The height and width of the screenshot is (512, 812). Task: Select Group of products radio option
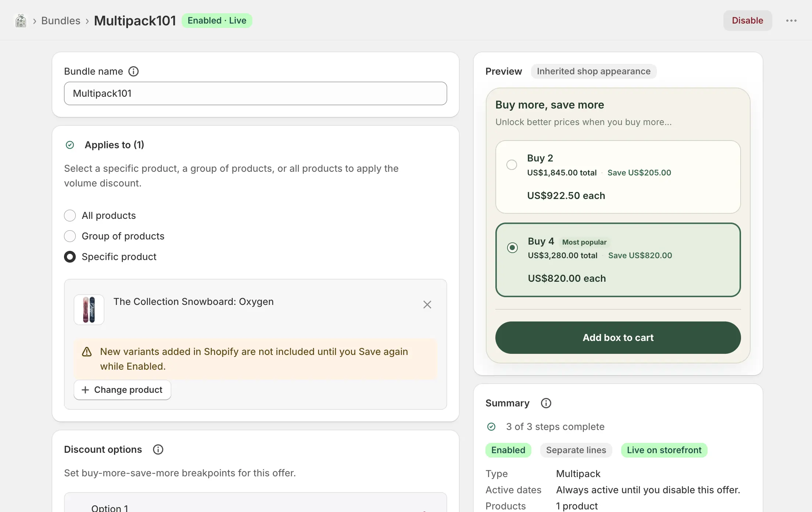[x=70, y=236]
